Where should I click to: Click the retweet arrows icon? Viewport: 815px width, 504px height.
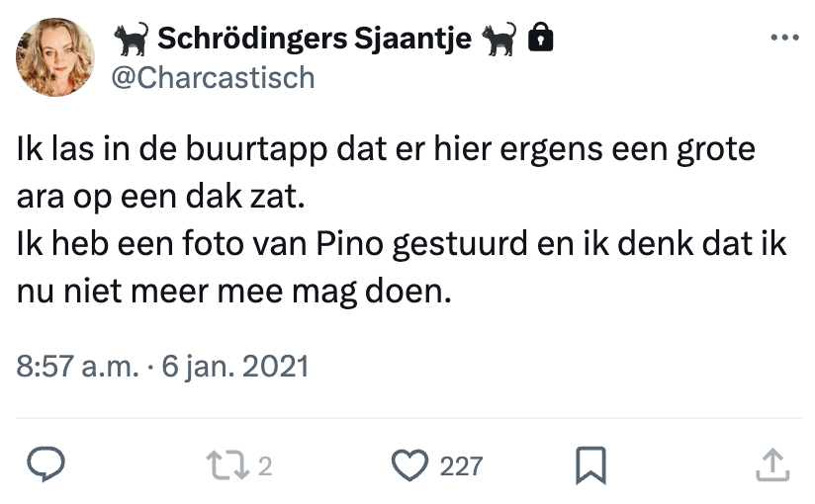(227, 464)
